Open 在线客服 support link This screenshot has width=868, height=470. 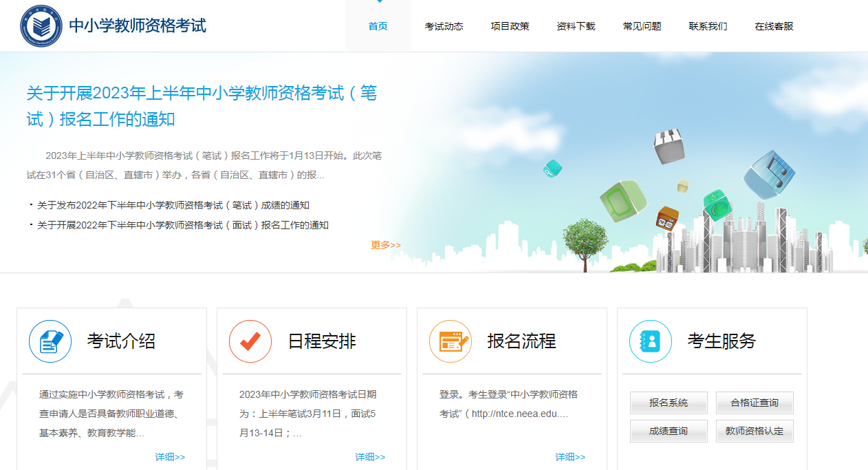[774, 26]
